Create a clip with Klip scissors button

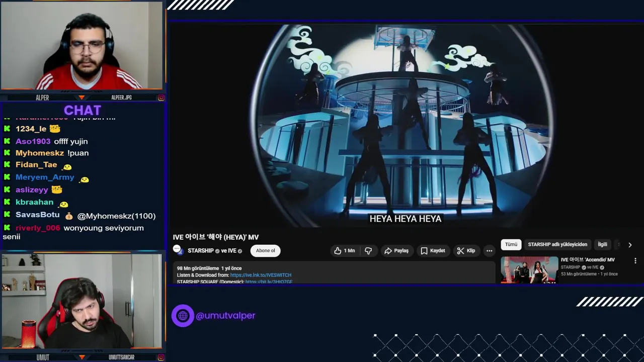[x=466, y=250]
